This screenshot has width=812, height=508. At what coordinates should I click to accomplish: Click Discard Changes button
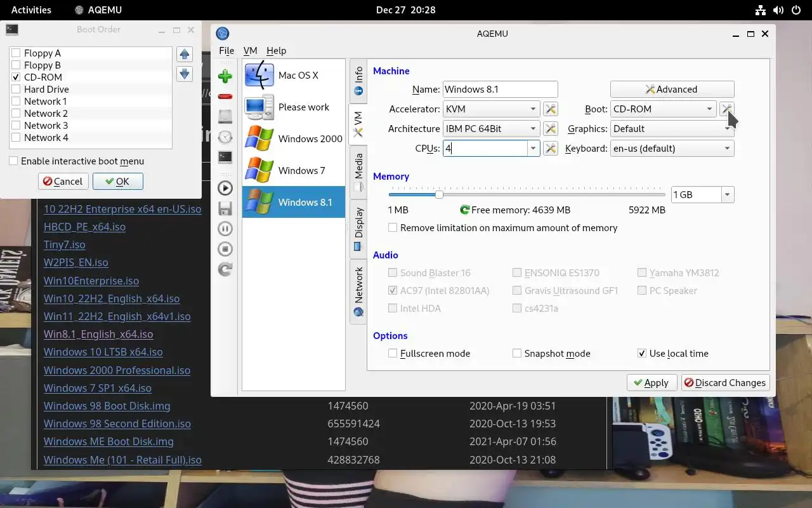click(x=725, y=383)
